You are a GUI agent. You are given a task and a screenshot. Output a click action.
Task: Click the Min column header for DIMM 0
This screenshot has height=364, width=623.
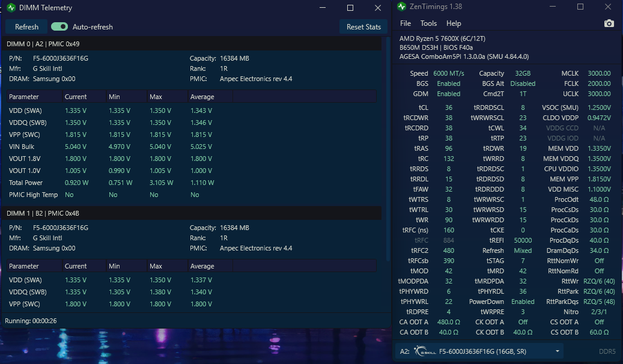[127, 97]
